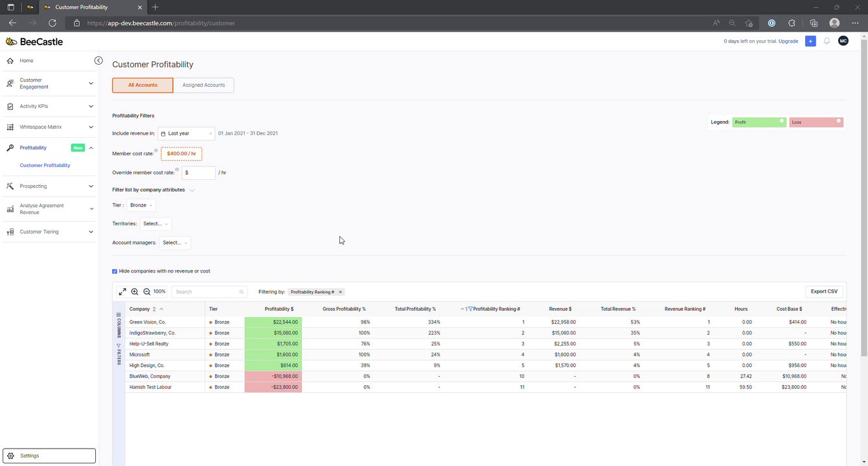Expand the Customer Tiering menu
The height and width of the screenshot is (466, 868).
pos(49,232)
